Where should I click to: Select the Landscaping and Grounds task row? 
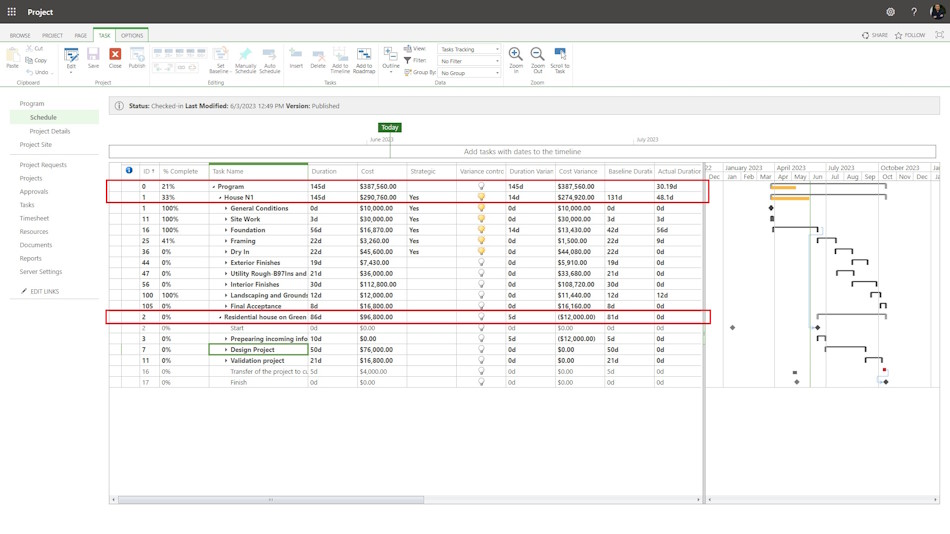[x=406, y=295]
